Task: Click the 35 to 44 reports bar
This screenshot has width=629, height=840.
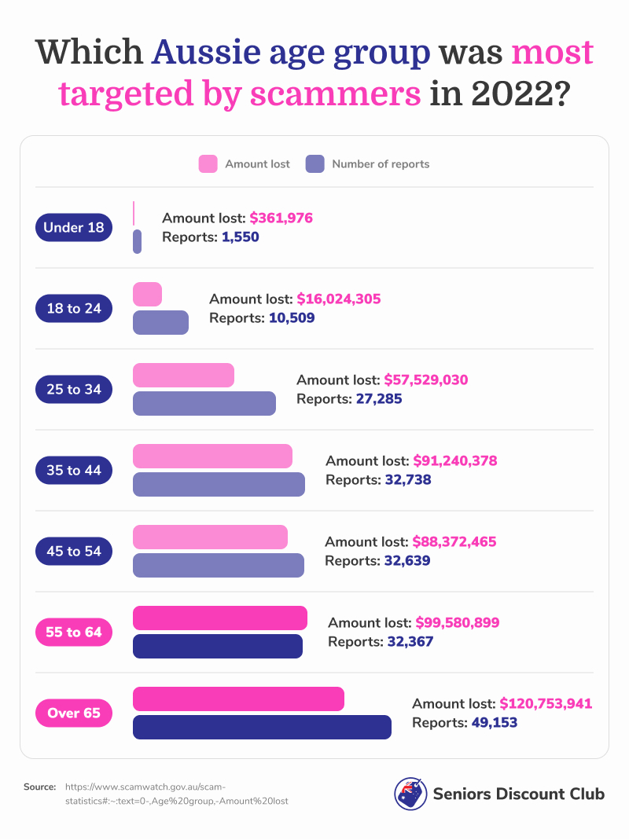Action: 219,484
